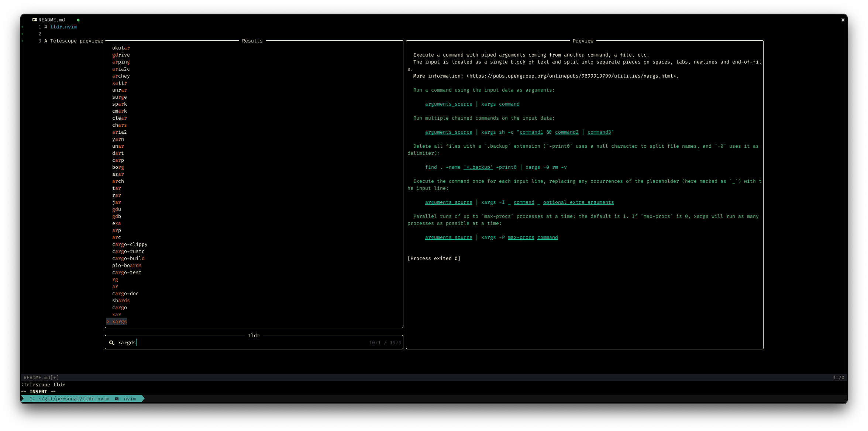Click the opengroup xargs.html URL in preview
Viewport: 868px width, 431px height.
pos(571,76)
